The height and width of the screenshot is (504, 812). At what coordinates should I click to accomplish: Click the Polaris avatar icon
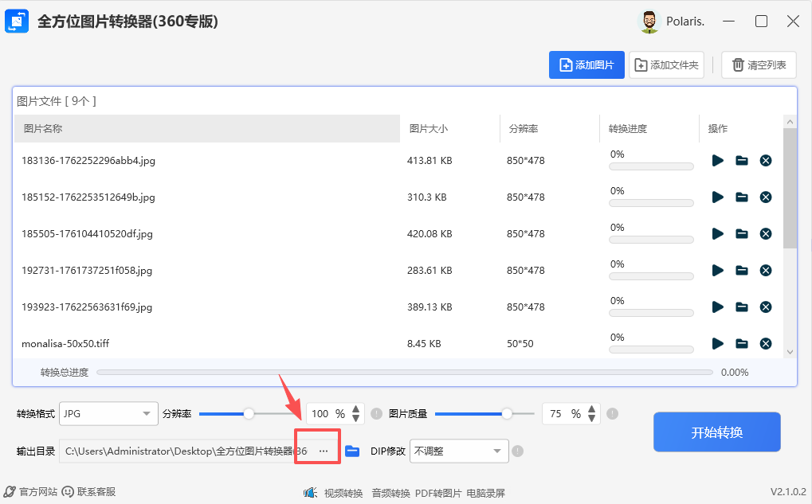pyautogui.click(x=648, y=21)
